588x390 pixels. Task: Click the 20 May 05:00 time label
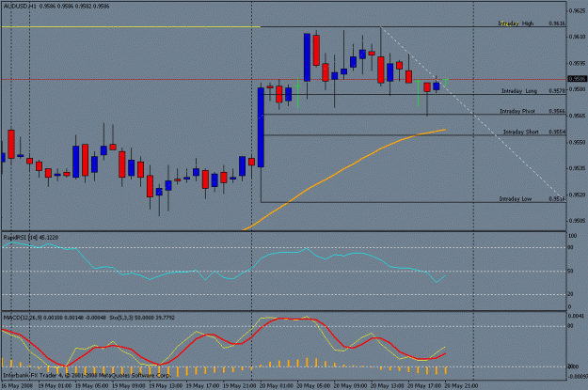coord(313,385)
